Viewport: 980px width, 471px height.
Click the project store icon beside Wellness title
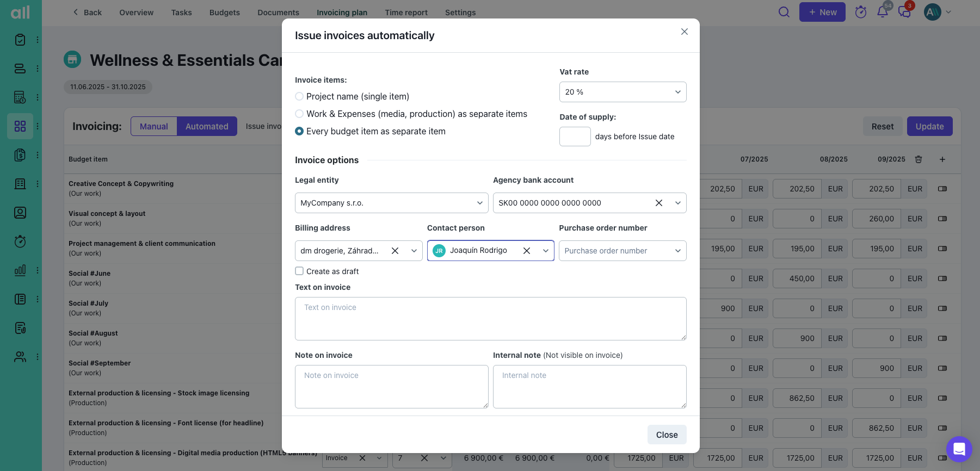pyautogui.click(x=72, y=59)
